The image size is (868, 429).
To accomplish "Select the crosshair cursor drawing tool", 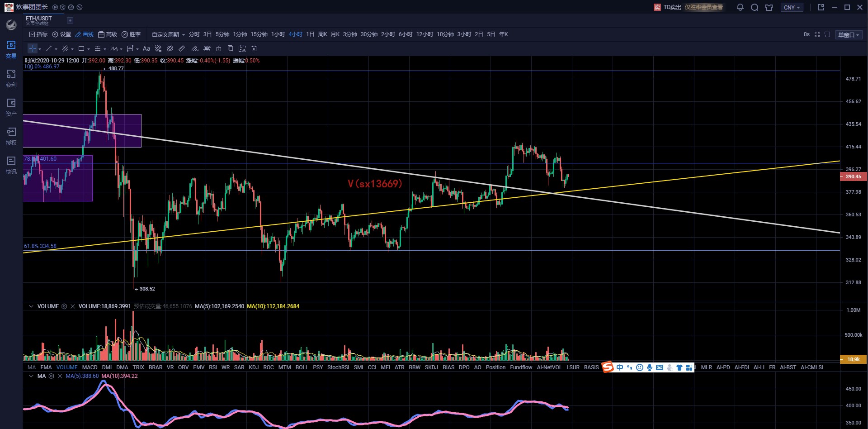I will [33, 48].
